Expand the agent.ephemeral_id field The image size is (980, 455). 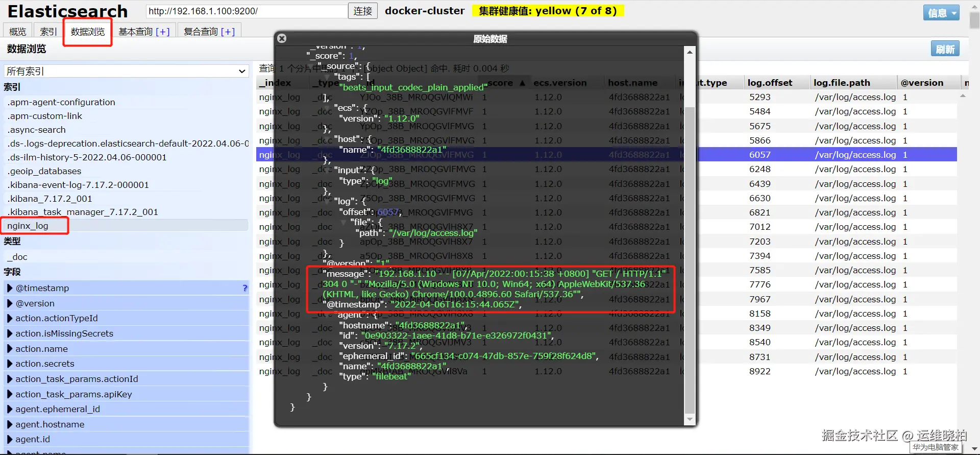(x=10, y=409)
